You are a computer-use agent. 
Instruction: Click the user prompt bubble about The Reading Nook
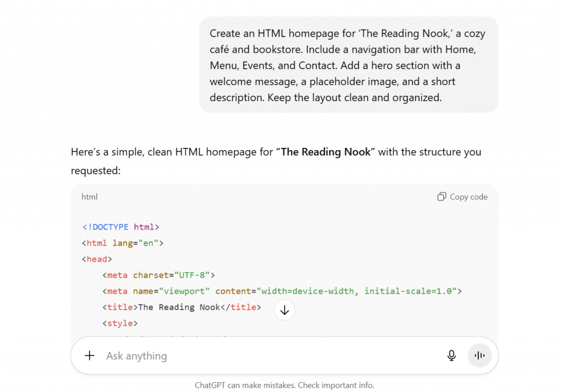[x=348, y=64]
